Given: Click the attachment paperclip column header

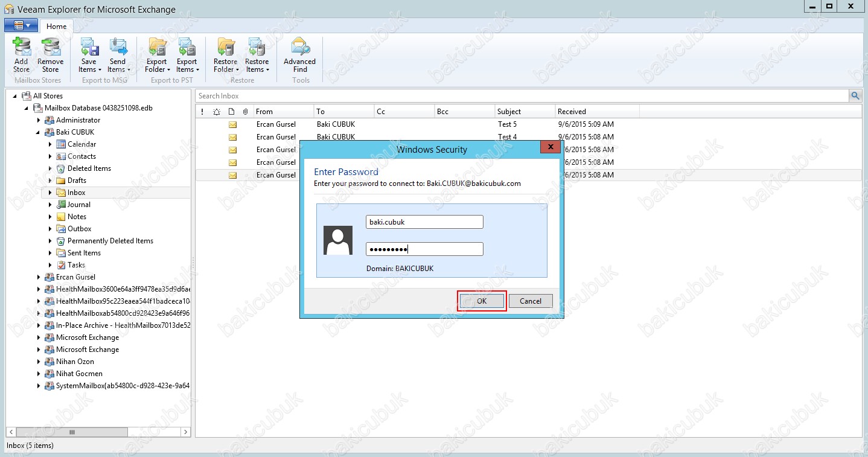Looking at the screenshot, I should pos(245,111).
